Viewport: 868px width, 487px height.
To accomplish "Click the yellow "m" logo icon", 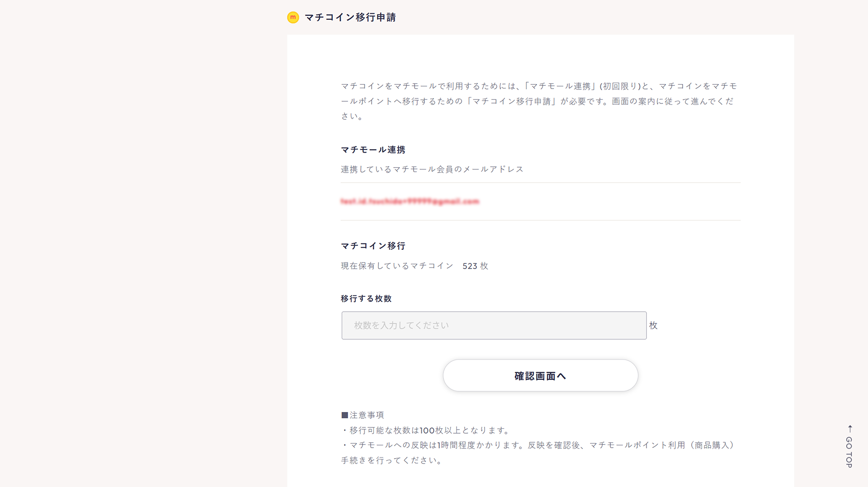I will 293,17.
